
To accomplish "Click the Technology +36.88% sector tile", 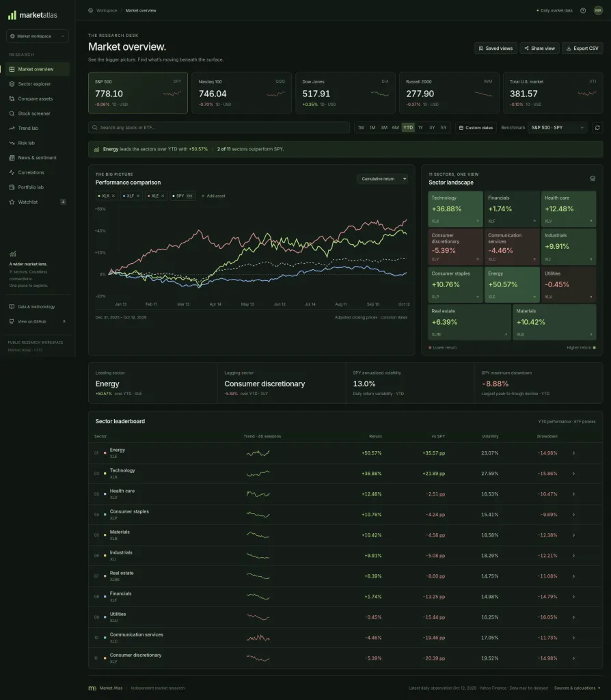I will click(455, 209).
